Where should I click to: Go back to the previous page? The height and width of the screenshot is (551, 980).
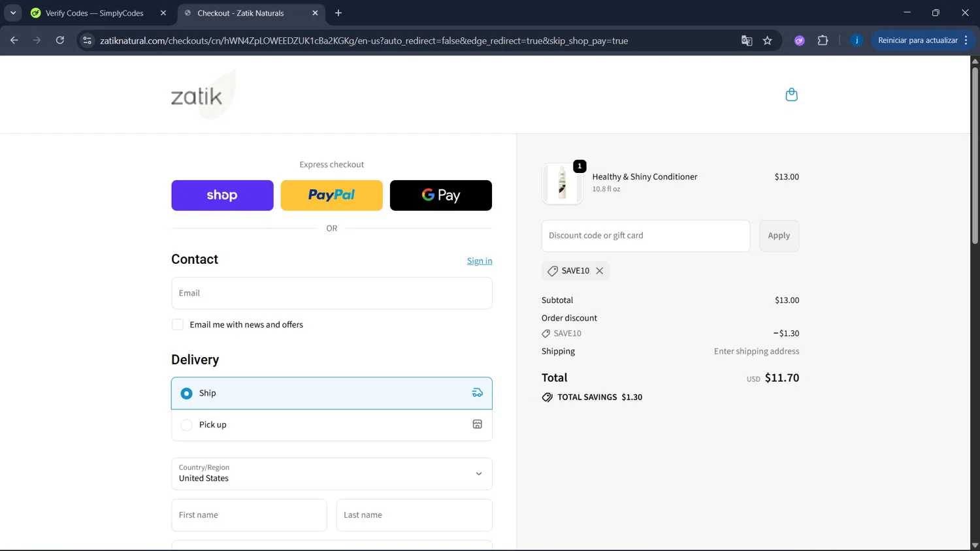click(14, 40)
